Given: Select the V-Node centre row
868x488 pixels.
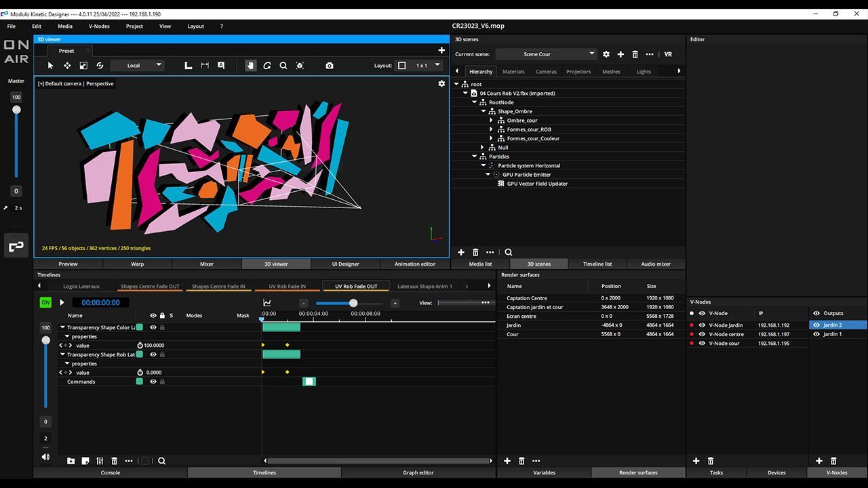Looking at the screenshot, I should (x=726, y=334).
